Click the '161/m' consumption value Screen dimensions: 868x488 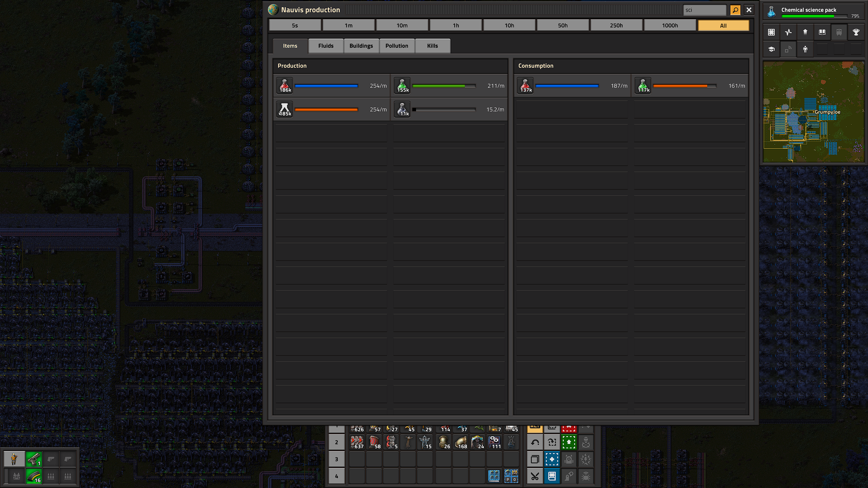(x=737, y=86)
